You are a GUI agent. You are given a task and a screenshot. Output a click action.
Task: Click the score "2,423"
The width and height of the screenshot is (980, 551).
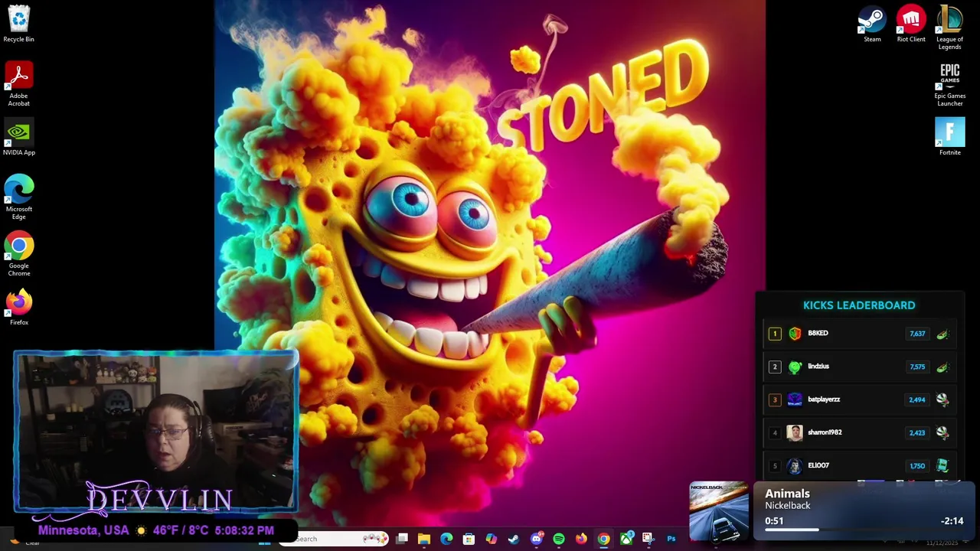coord(917,432)
